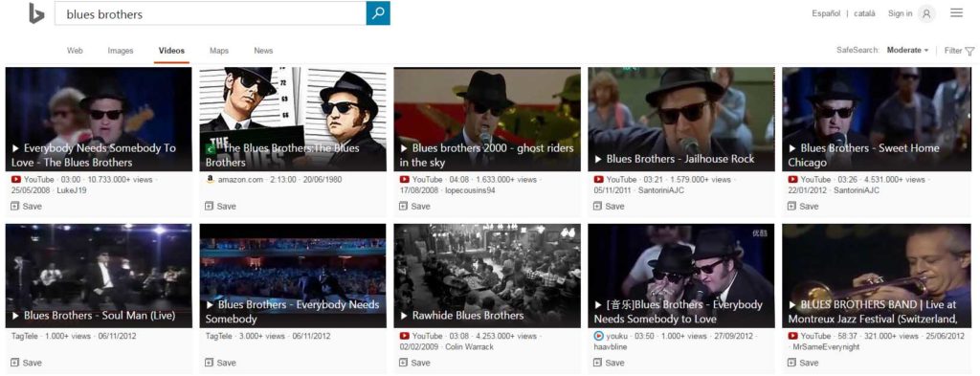The width and height of the screenshot is (980, 376).
Task: Click the youku source icon
Action: [599, 336]
